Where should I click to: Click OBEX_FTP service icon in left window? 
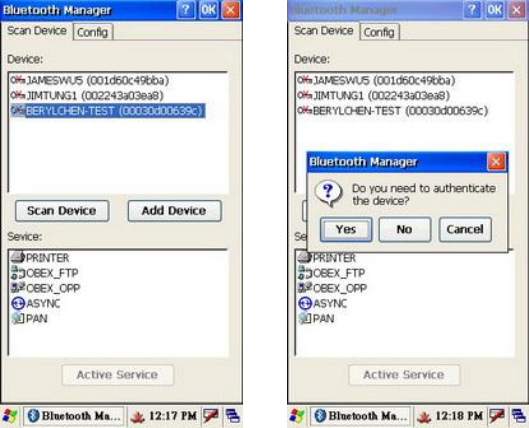18,273
